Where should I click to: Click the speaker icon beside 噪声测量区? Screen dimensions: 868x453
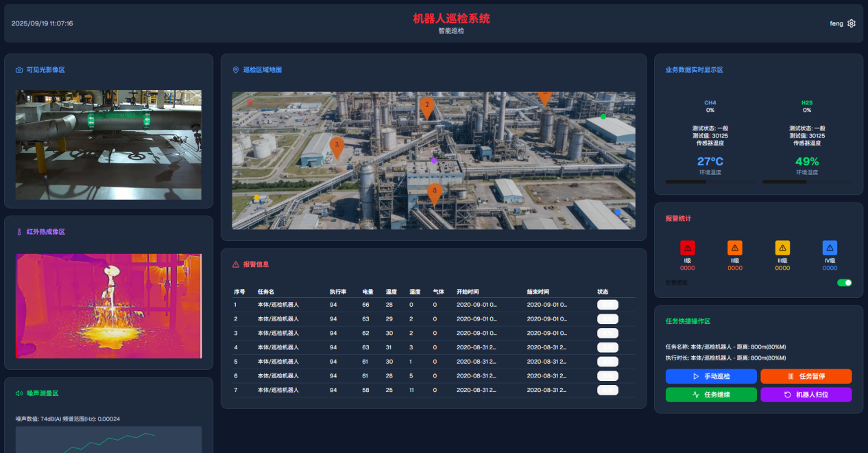click(x=19, y=393)
